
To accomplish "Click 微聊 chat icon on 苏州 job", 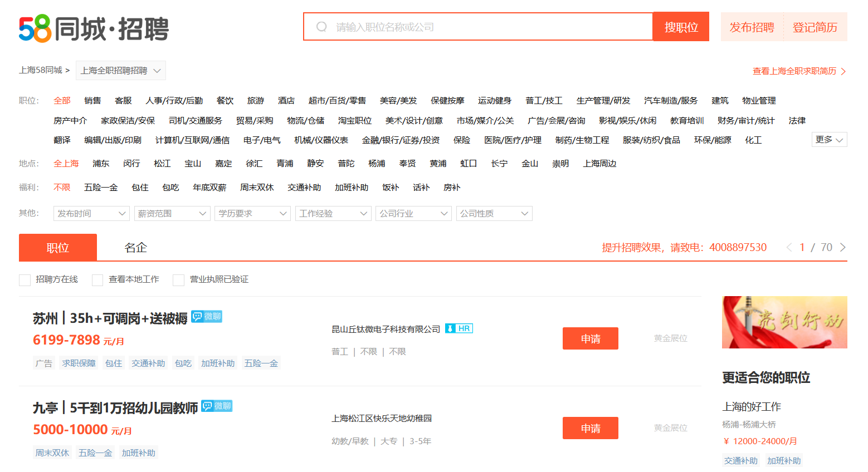I will (207, 317).
